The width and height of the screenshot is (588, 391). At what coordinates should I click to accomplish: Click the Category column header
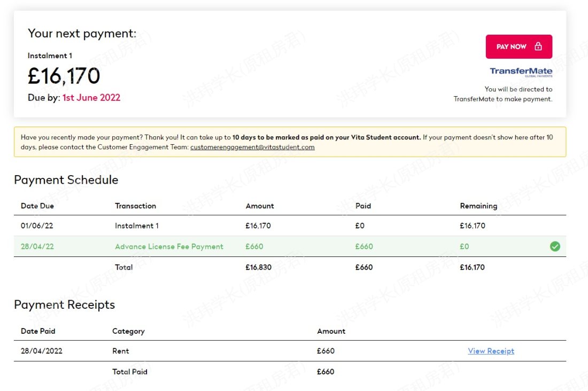[x=128, y=331]
